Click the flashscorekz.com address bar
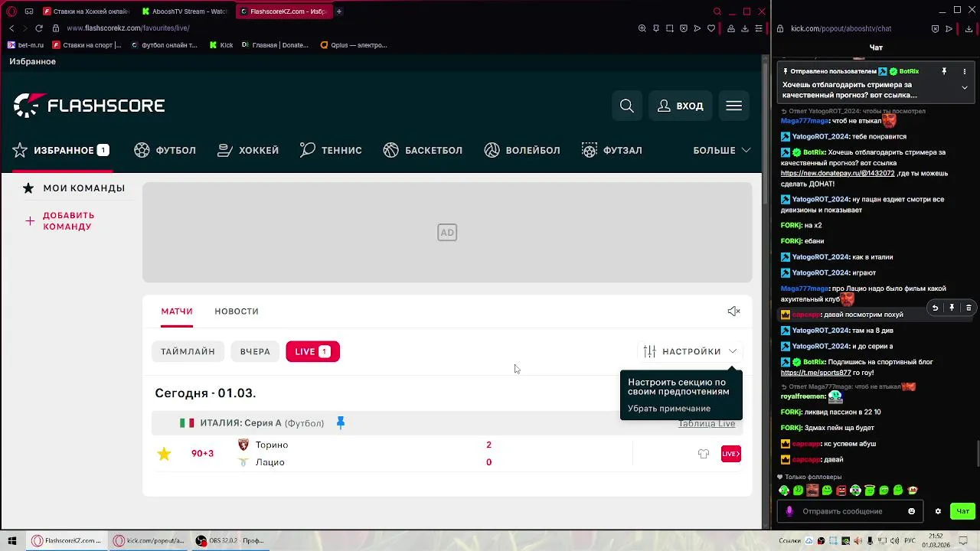This screenshot has width=980, height=551. pos(128,28)
